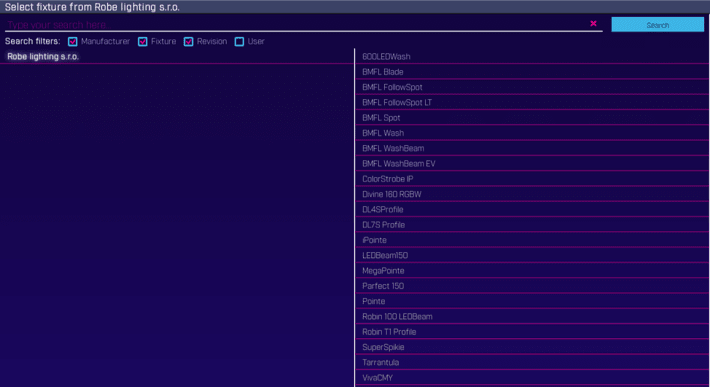Open the Robin T1 Profile fixture
710x387 pixels.
[x=532, y=332]
